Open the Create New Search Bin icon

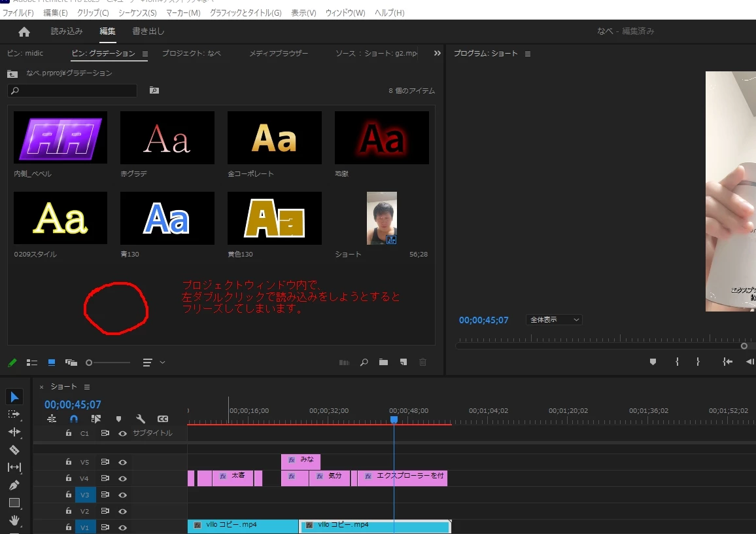tap(154, 90)
